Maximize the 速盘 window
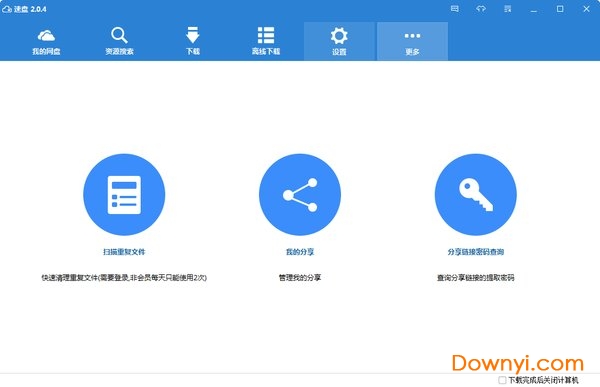This screenshot has height=387, width=600. [560, 8]
